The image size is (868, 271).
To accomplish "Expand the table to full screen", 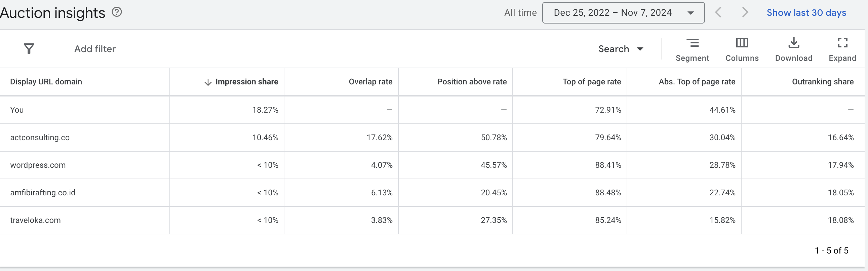I will (x=842, y=49).
